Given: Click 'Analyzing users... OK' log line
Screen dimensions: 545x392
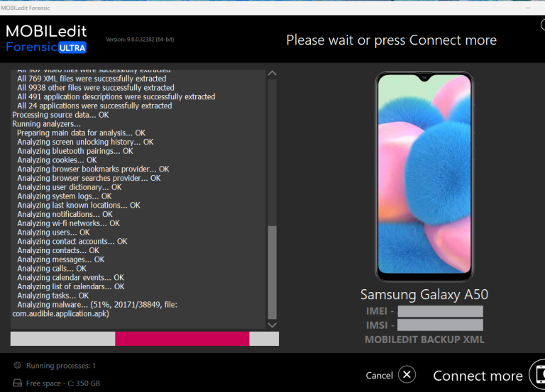Looking at the screenshot, I should [53, 233].
